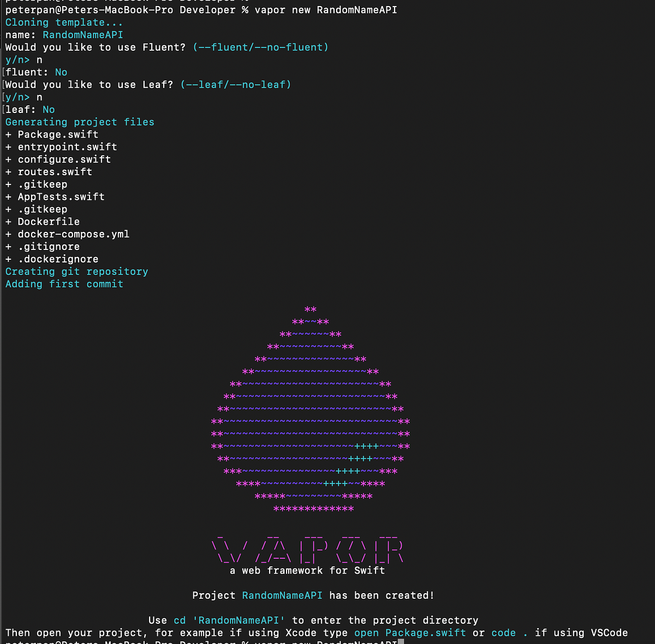Select the fluent: No response line
Image resolution: width=655 pixels, height=644 pixels.
pos(35,71)
